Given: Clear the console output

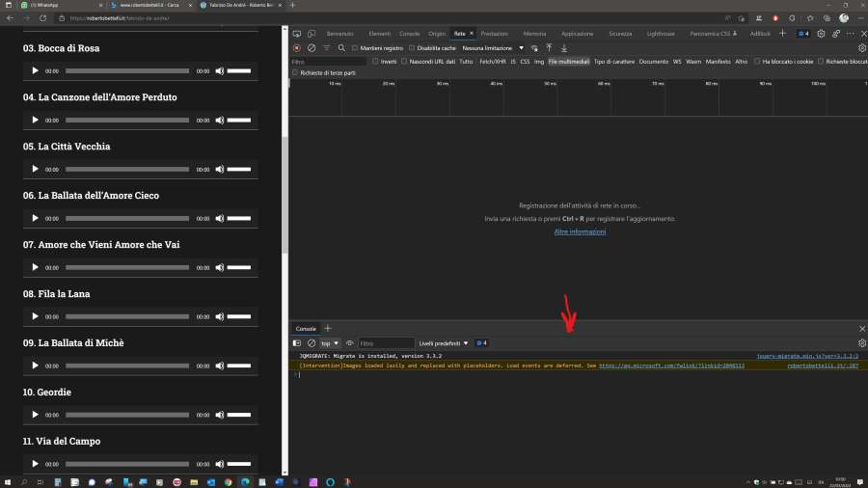Looking at the screenshot, I should [x=312, y=343].
